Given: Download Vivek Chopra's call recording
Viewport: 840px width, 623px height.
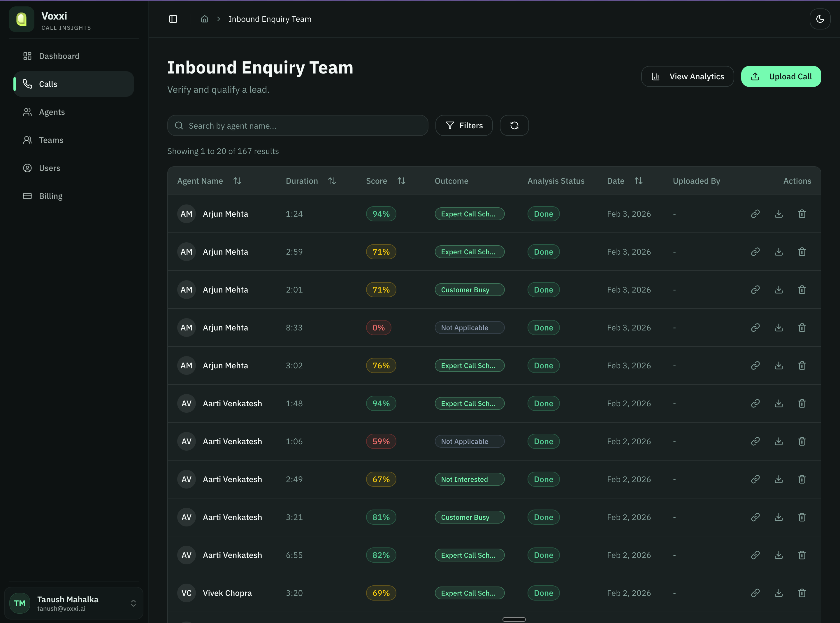Looking at the screenshot, I should [779, 593].
